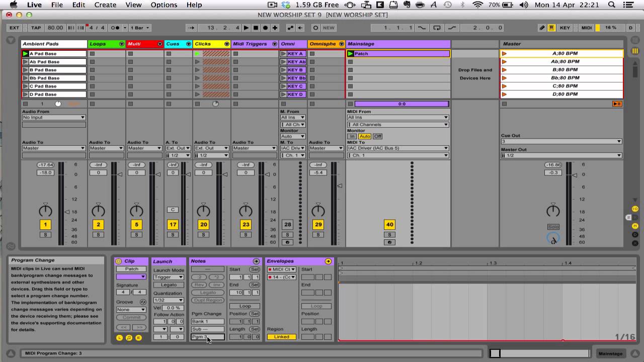Viewport: 644px width, 362px height.
Task: Click the transport Stop button
Action: [x=256, y=28]
